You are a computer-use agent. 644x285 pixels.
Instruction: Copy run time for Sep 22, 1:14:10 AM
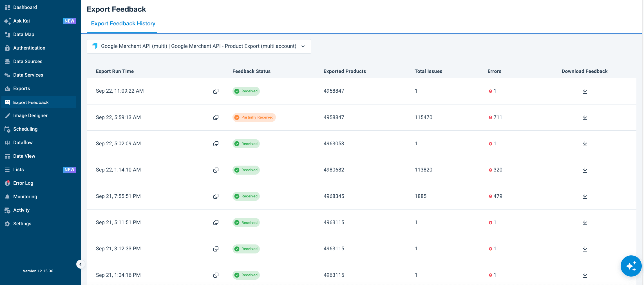216,170
